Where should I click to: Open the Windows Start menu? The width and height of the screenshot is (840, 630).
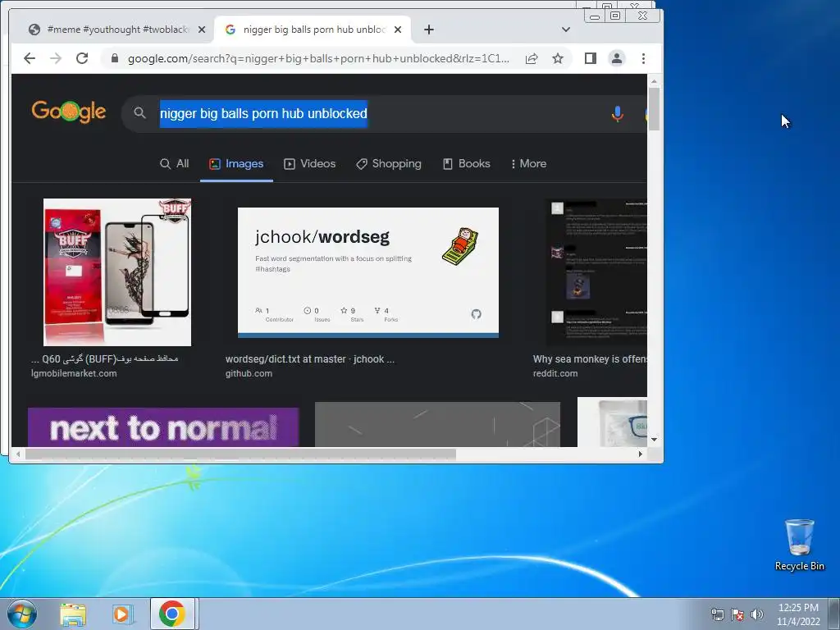pos(22,614)
